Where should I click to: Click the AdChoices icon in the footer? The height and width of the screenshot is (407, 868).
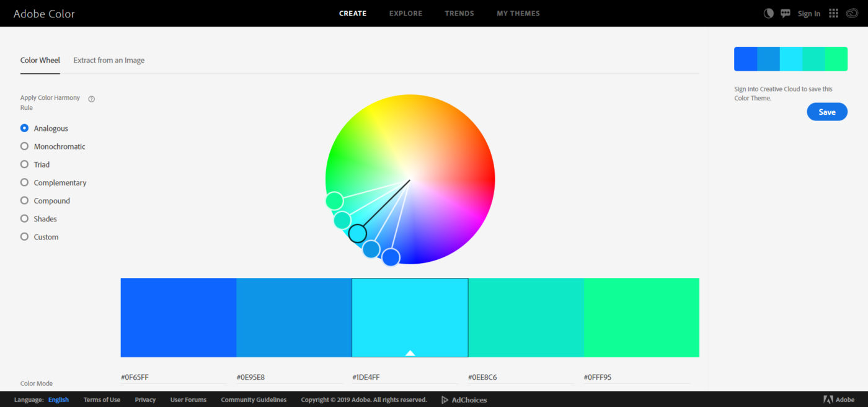(x=444, y=400)
